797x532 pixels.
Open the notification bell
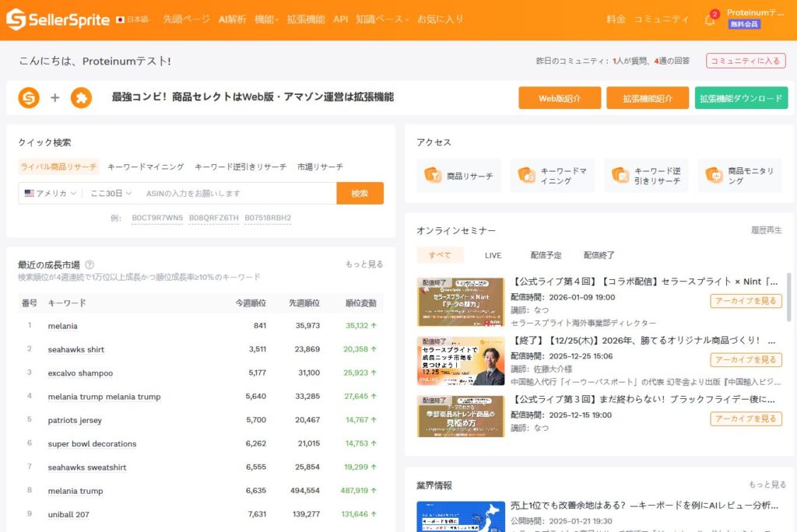(709, 20)
